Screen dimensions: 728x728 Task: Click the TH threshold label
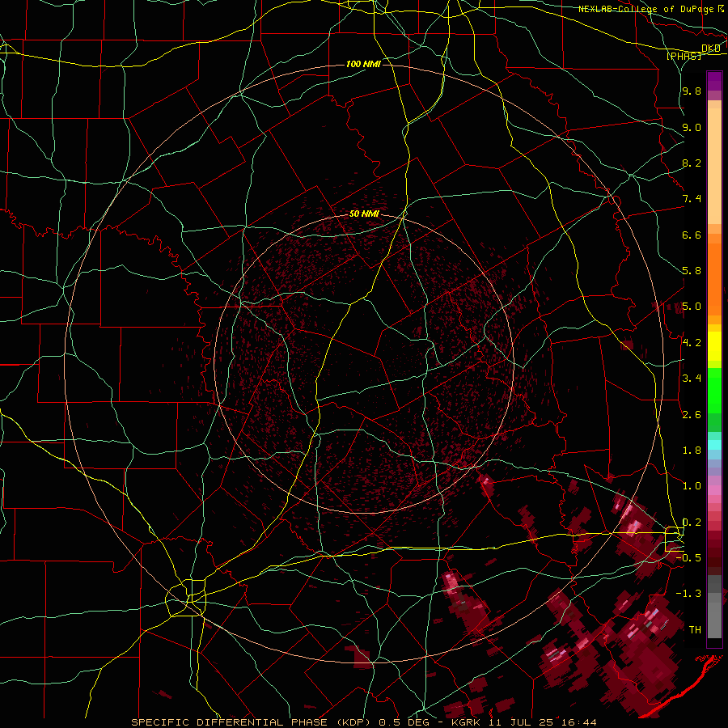(695, 630)
